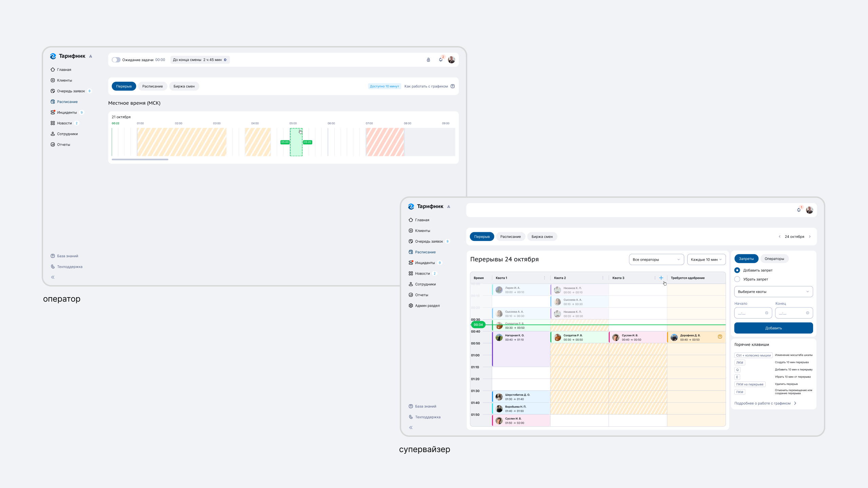The image size is (868, 488).
Task: Select the Убрать запрет radio option
Action: 737,279
